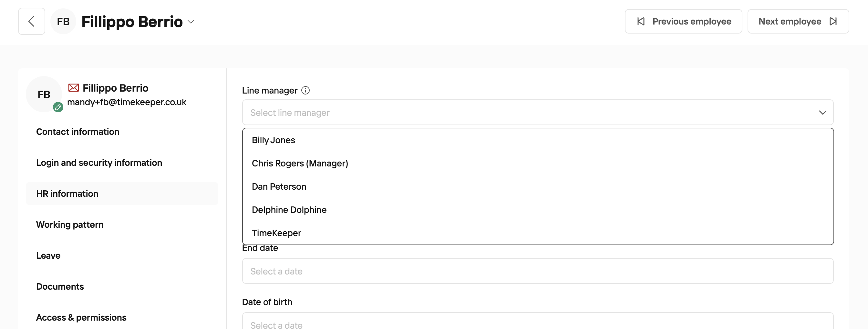The height and width of the screenshot is (329, 868).
Task: Click the Date of birth field
Action: pyautogui.click(x=537, y=321)
